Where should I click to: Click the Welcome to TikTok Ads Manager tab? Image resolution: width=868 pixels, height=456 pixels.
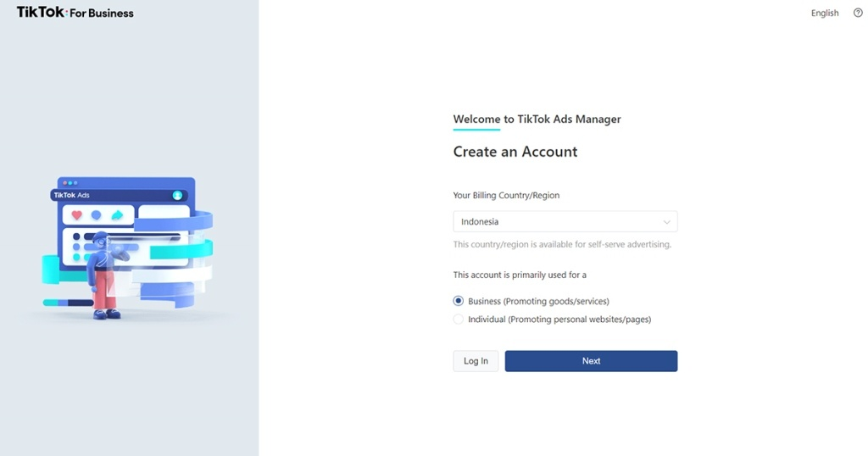[x=537, y=120]
